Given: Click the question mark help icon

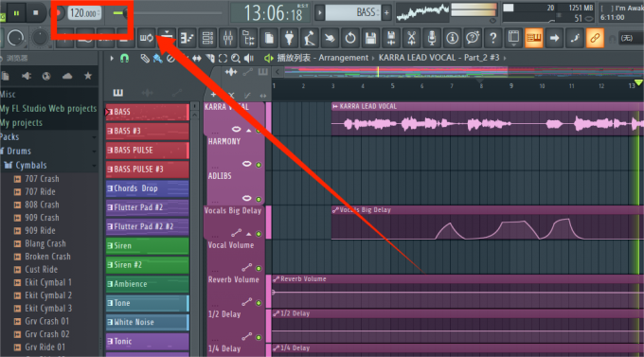Looking at the screenshot, I should 492,39.
